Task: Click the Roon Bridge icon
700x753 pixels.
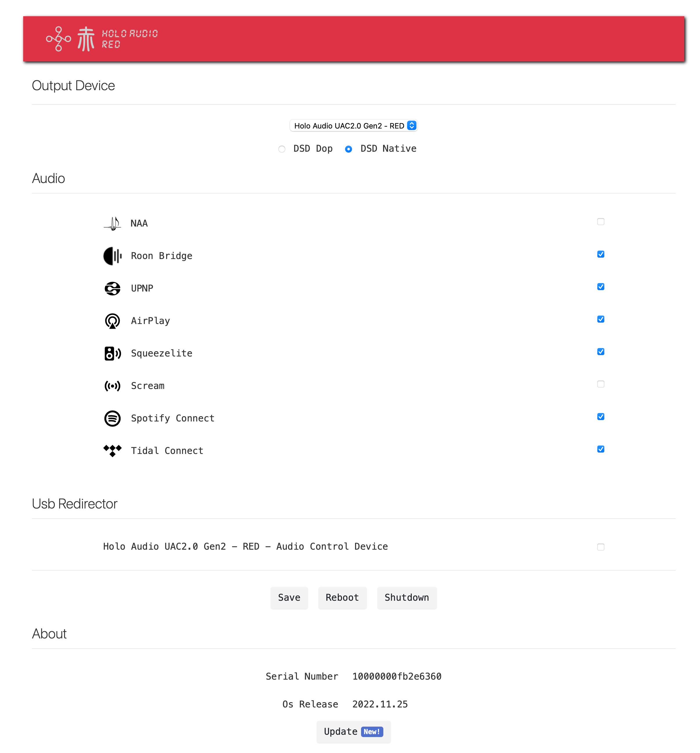Action: [x=112, y=256]
